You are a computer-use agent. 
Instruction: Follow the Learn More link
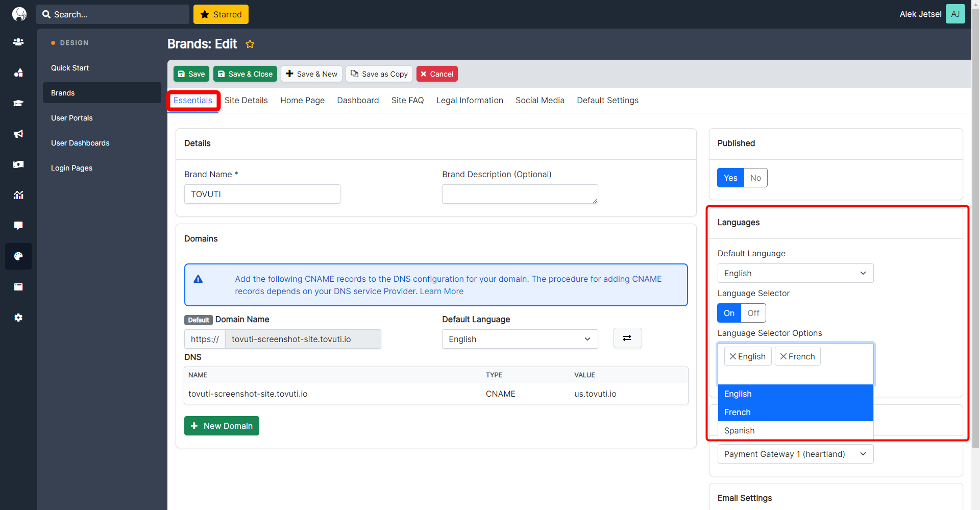click(x=442, y=291)
